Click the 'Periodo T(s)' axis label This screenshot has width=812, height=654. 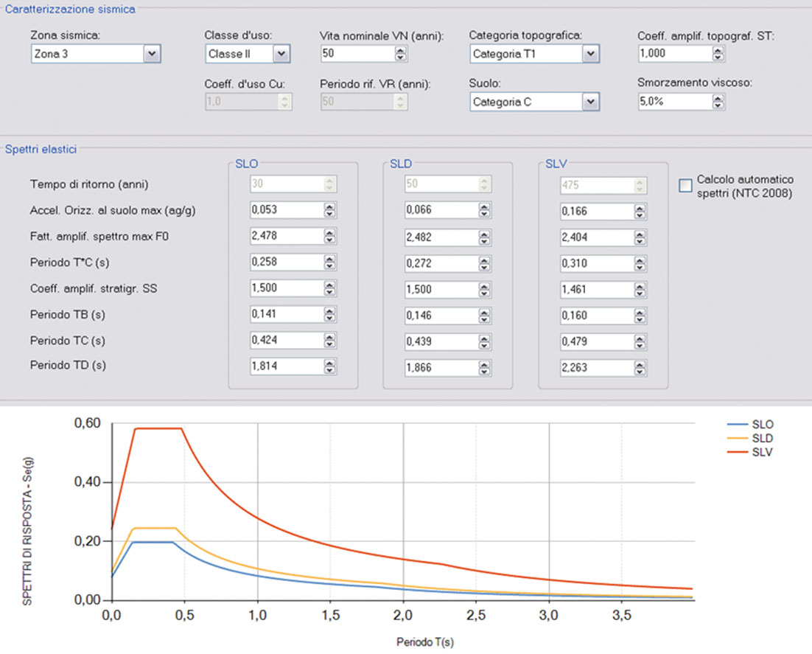[425, 642]
